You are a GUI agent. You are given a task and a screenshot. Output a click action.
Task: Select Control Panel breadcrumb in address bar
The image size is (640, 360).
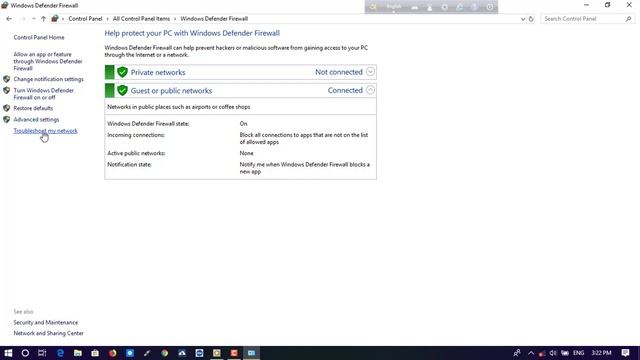click(x=85, y=19)
